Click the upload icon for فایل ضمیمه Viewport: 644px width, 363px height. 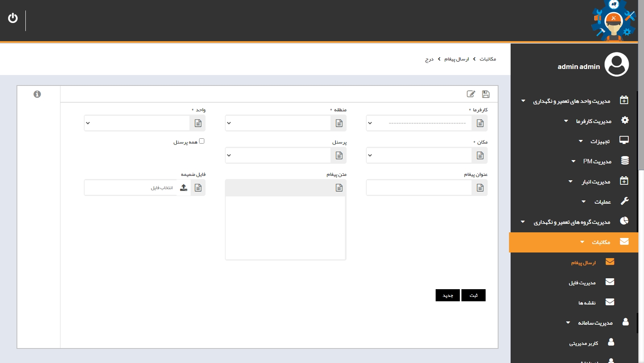coord(184,188)
